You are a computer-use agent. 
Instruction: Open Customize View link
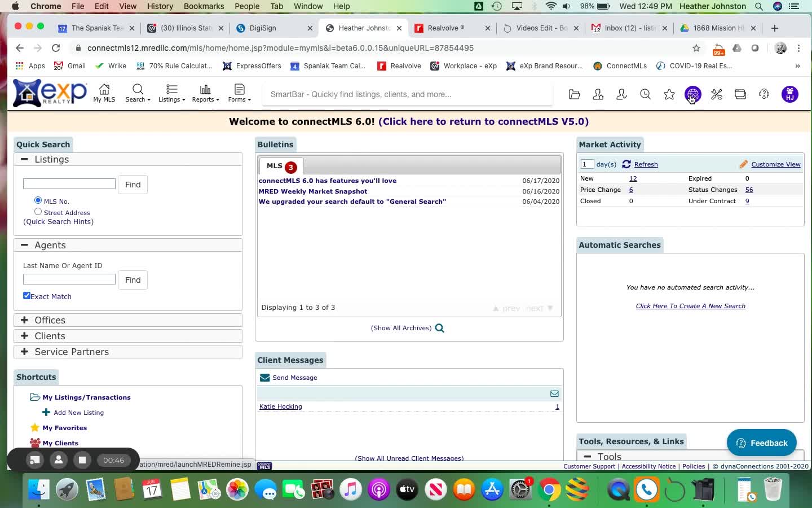click(x=776, y=164)
